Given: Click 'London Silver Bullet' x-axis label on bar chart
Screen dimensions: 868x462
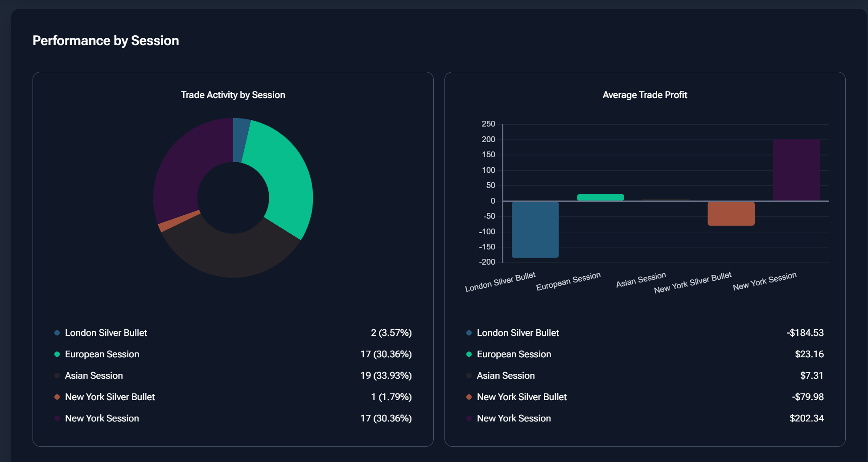Looking at the screenshot, I should [x=500, y=282].
